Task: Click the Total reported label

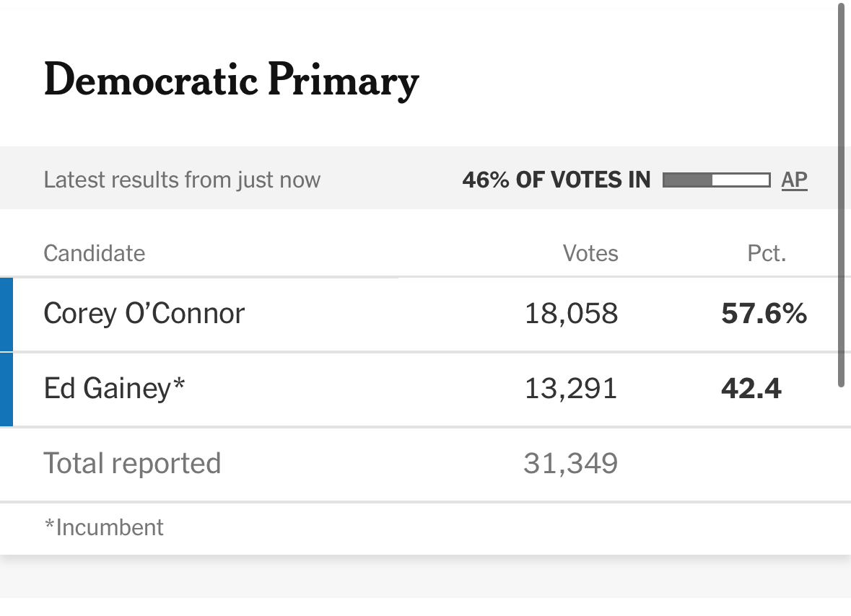Action: click(132, 463)
